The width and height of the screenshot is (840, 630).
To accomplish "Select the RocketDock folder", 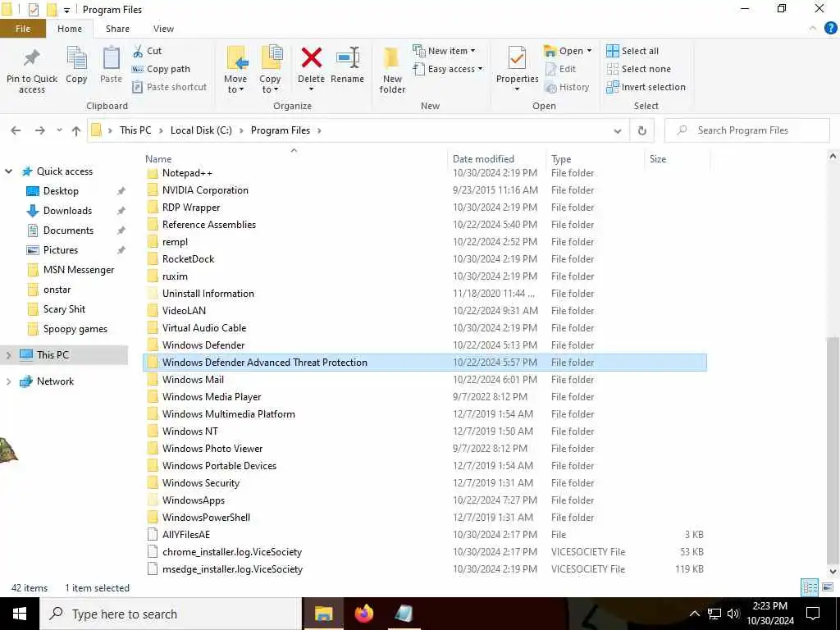I will click(x=425, y=259).
